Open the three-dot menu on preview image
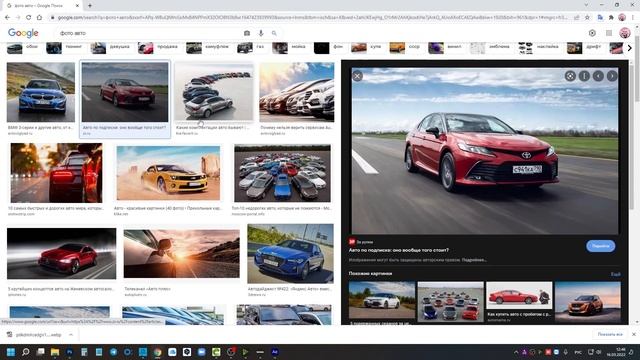This screenshot has height=360, width=640. click(x=584, y=76)
